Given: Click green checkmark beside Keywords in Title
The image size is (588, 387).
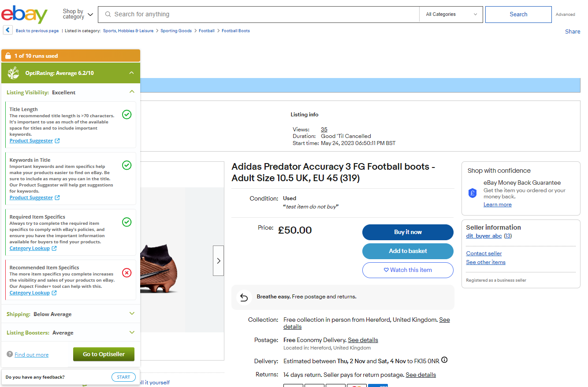Looking at the screenshot, I should click(127, 165).
